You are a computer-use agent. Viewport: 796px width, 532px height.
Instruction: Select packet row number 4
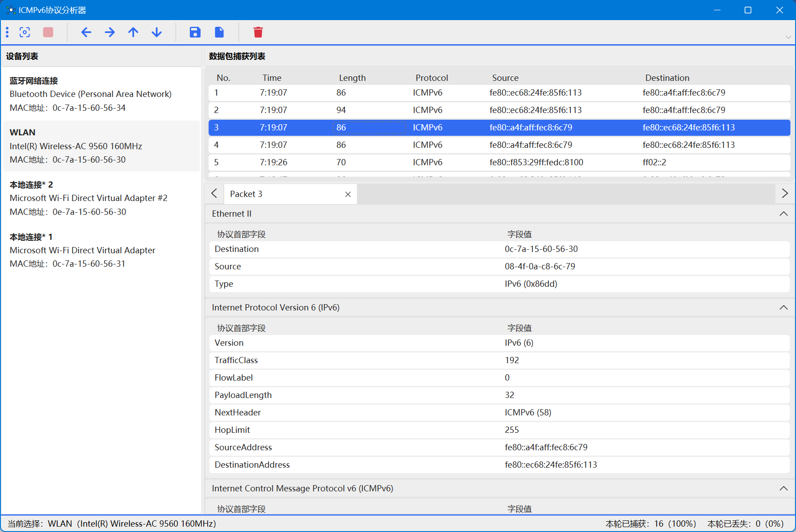click(x=499, y=145)
